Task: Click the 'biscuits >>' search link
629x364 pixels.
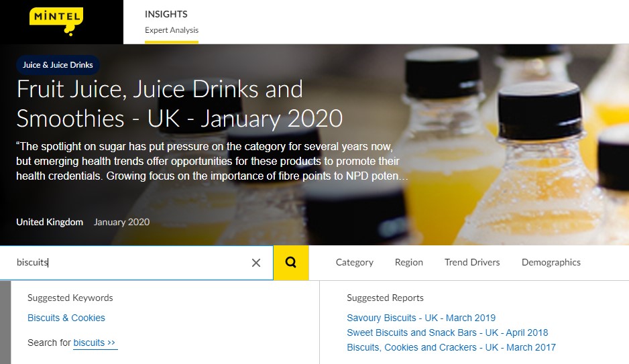Action: (x=95, y=343)
